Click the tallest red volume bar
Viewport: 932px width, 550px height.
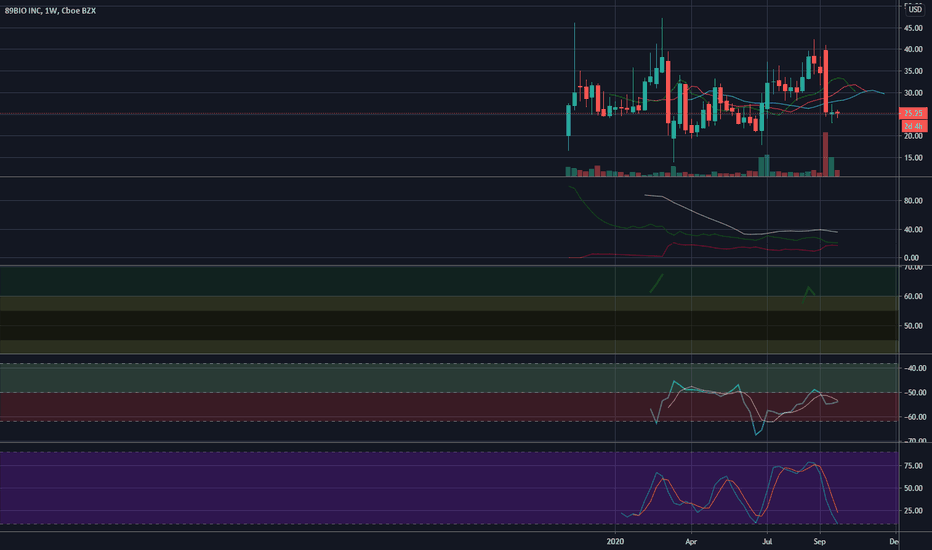tap(826, 155)
